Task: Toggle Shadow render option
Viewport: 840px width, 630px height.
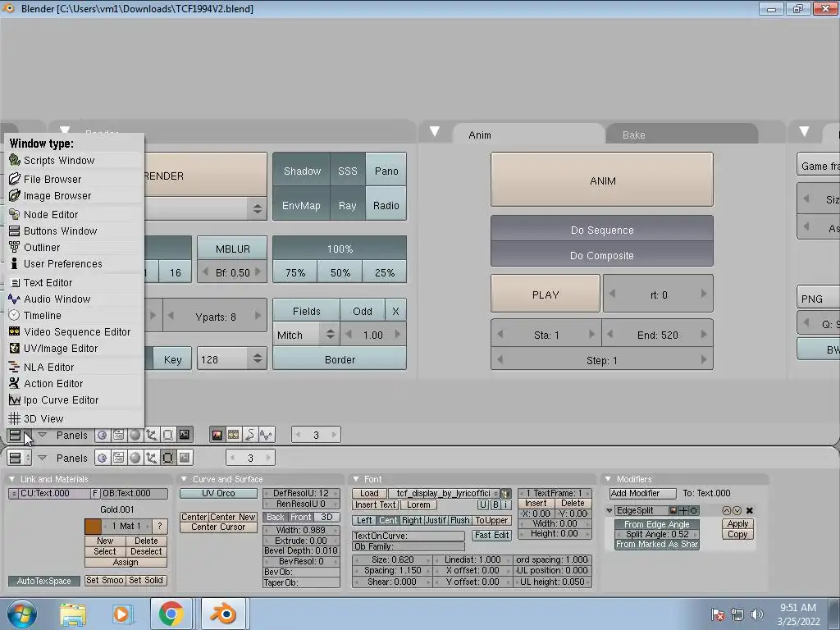Action: [x=302, y=171]
